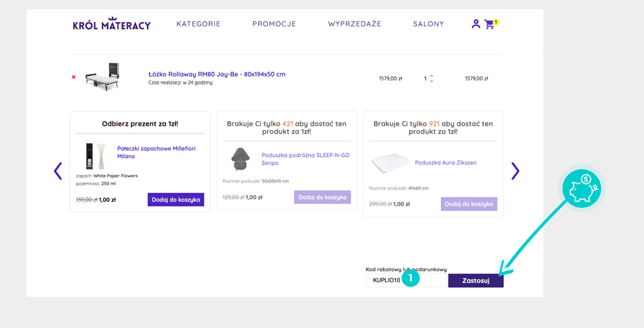Screen dimensions: 644x328
Task: Open Łóżko Rollaway RM80 Jay-Be product link
Action: coord(217,74)
